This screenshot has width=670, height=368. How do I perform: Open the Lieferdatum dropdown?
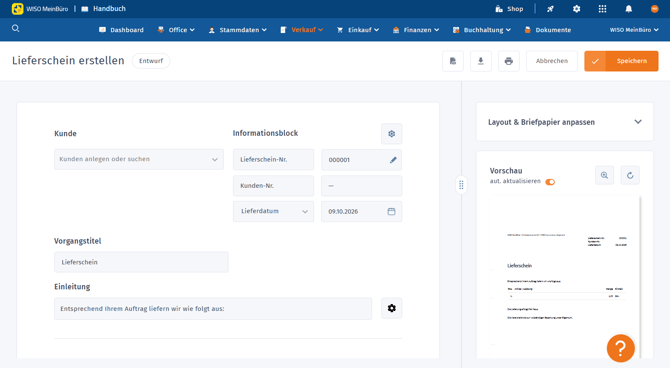(273, 212)
